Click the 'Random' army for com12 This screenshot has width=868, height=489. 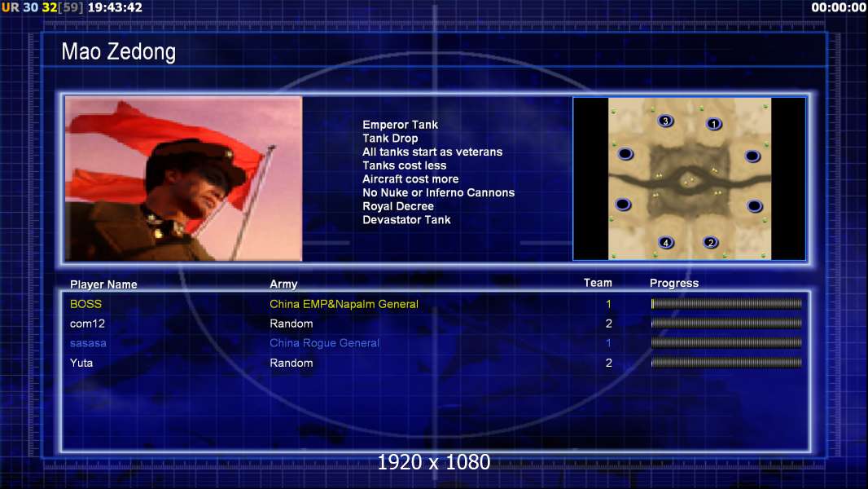point(292,324)
